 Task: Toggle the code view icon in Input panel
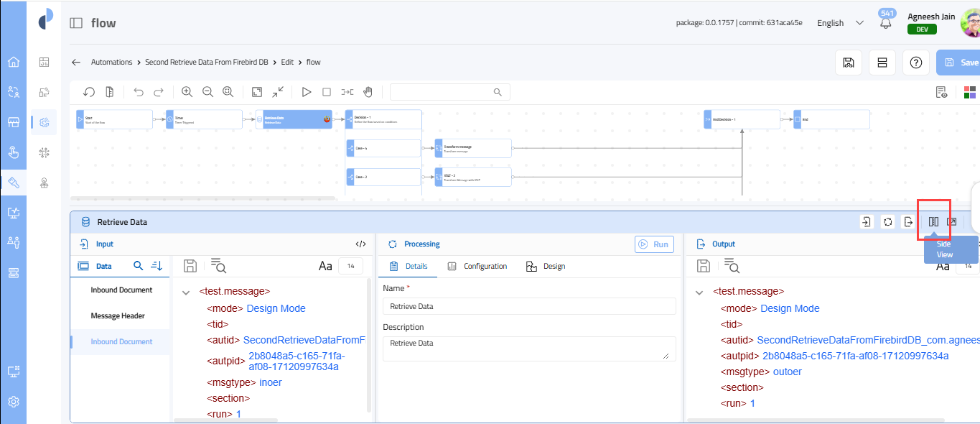[x=360, y=244]
